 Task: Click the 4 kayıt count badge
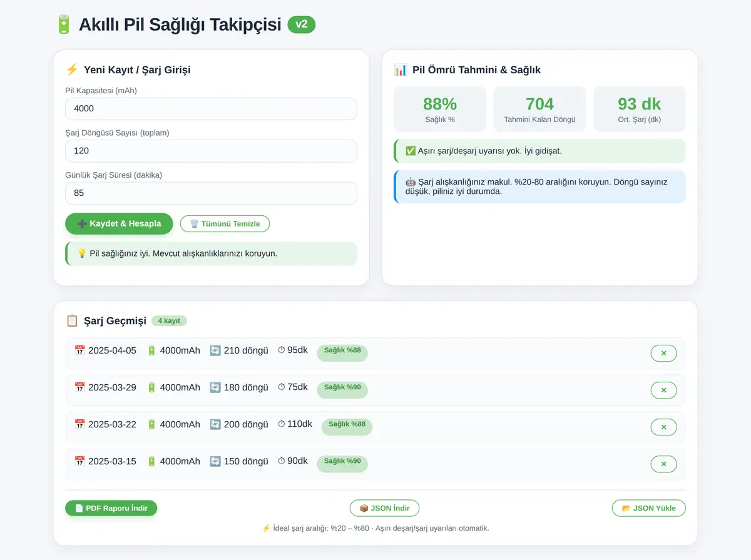tap(169, 321)
